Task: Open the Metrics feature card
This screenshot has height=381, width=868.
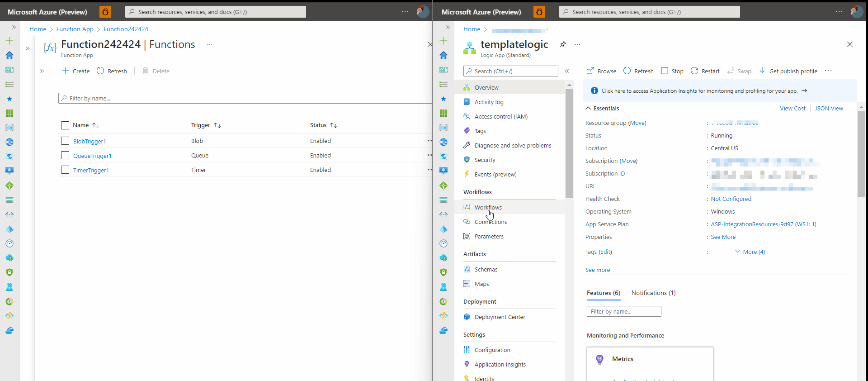Action: coord(650,364)
